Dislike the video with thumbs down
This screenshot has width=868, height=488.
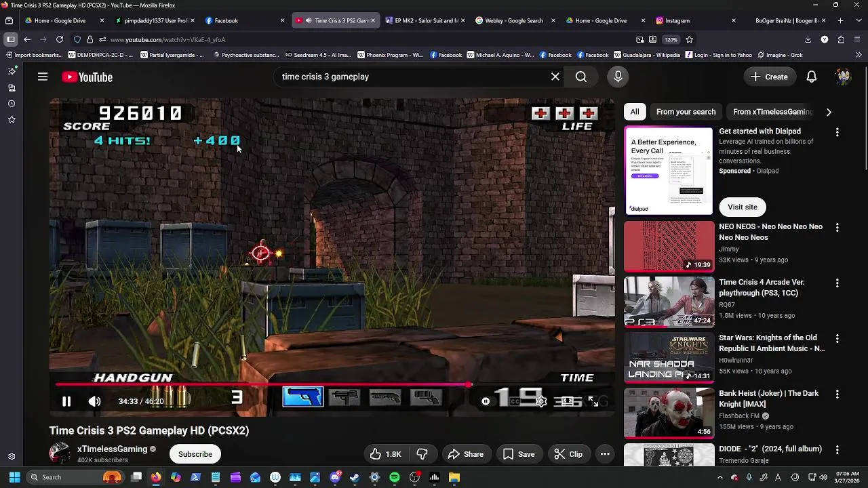point(422,454)
